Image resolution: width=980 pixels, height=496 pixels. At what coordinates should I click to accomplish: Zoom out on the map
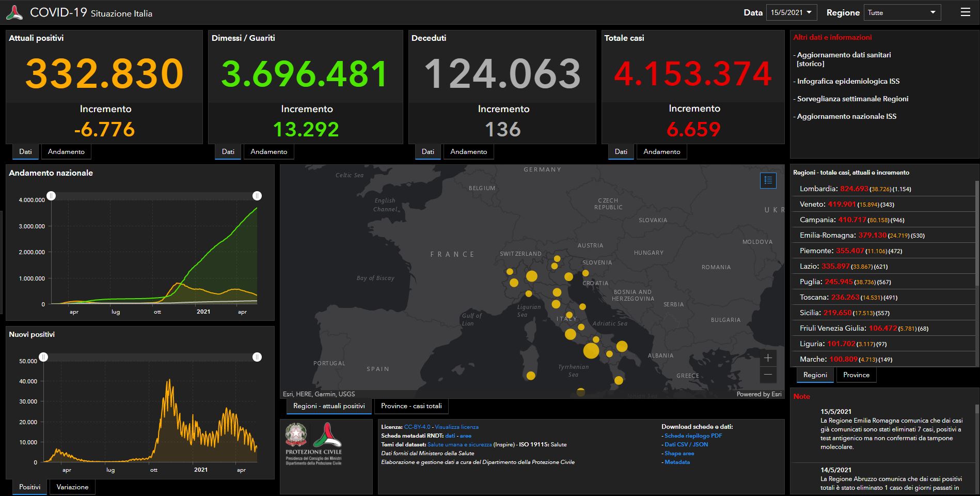(768, 375)
